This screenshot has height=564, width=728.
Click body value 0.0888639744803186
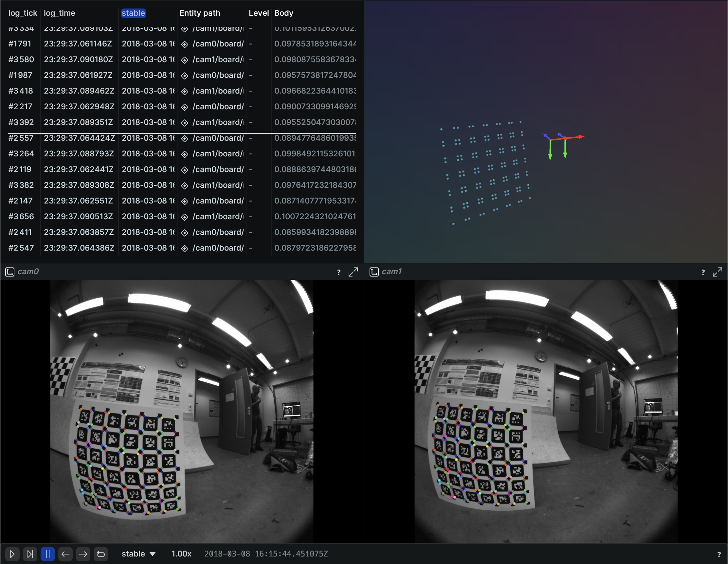tap(315, 169)
